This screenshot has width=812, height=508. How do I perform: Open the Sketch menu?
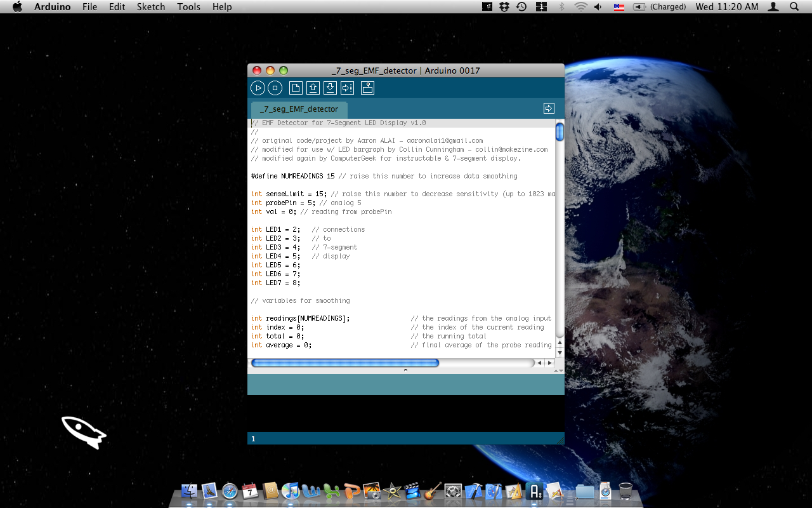tap(151, 7)
